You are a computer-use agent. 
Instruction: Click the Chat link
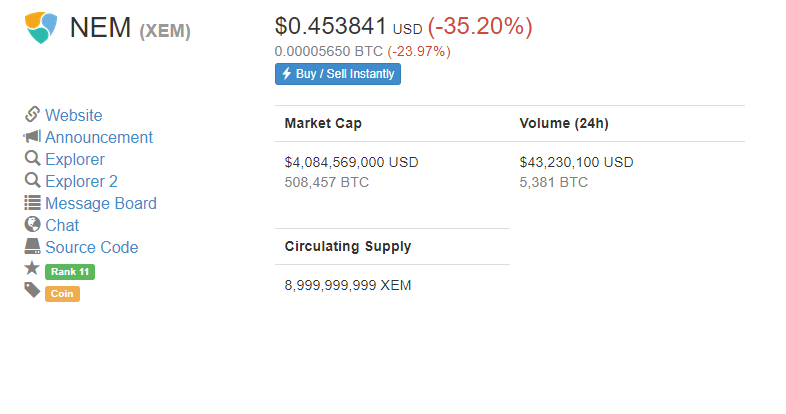click(62, 226)
